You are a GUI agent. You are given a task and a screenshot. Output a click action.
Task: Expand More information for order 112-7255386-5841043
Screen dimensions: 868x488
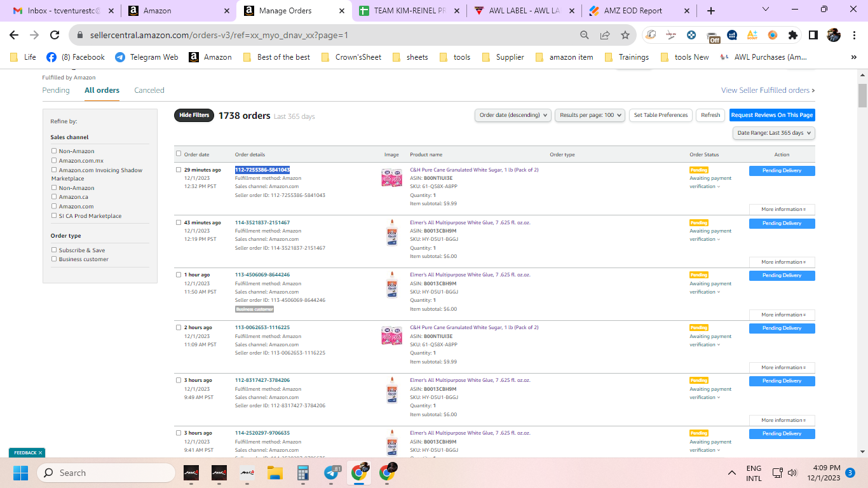click(782, 210)
